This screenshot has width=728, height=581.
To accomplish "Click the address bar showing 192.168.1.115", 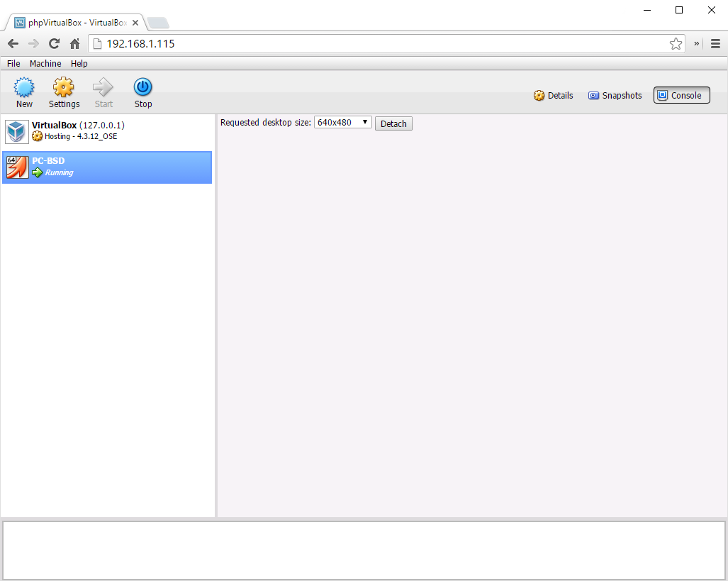I will (383, 44).
